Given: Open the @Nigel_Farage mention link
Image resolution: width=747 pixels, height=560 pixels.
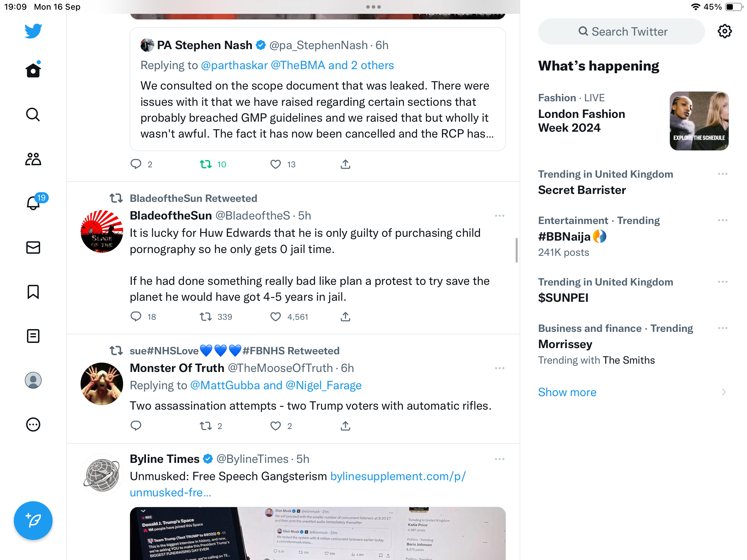Looking at the screenshot, I should click(x=323, y=385).
